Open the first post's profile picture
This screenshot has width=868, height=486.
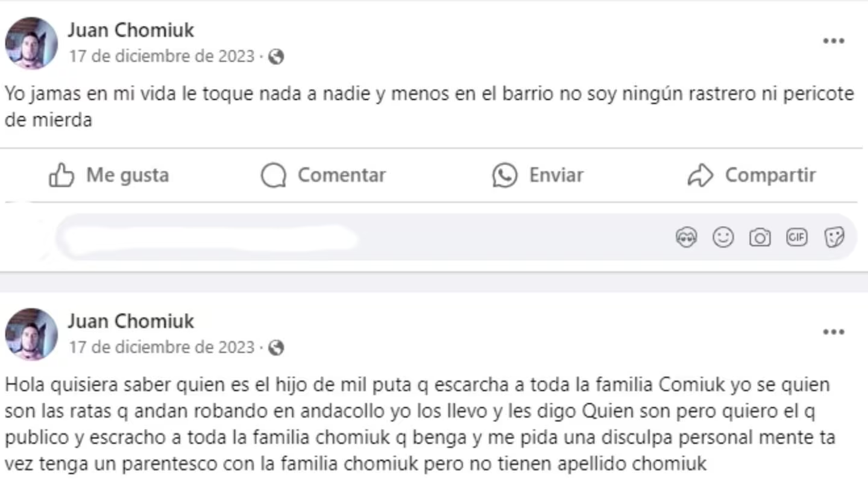tap(31, 43)
